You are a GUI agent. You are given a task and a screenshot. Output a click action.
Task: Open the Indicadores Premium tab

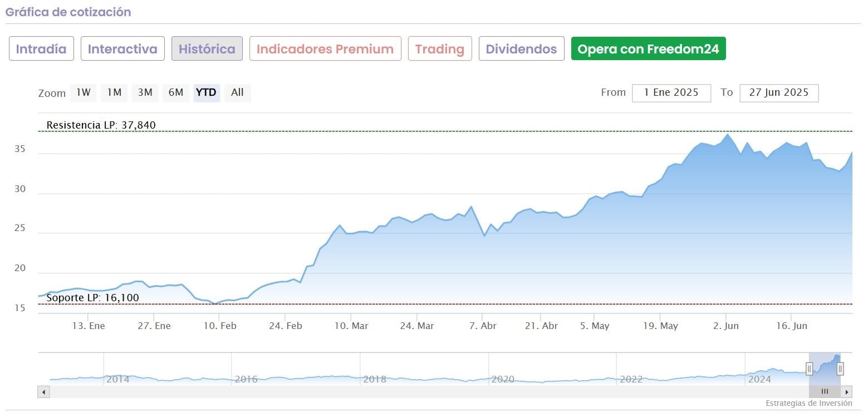click(325, 49)
